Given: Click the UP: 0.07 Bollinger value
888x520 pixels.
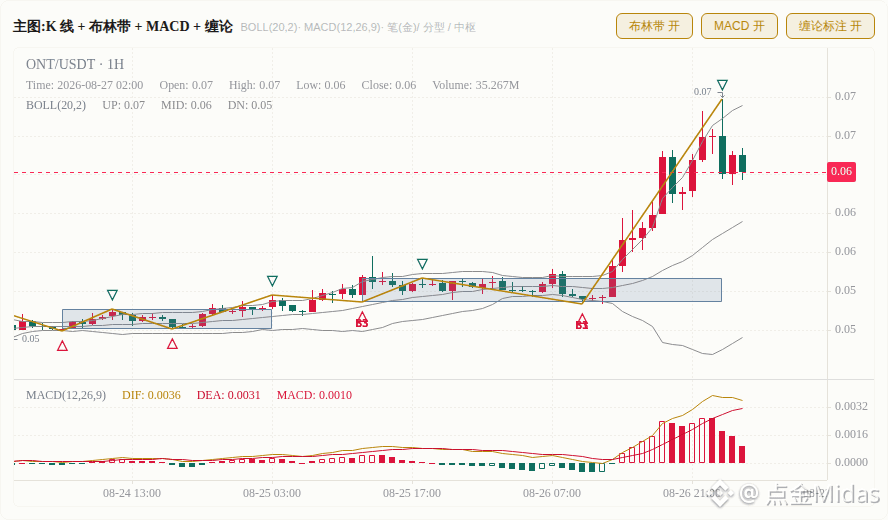Looking at the screenshot, I should pos(123,105).
